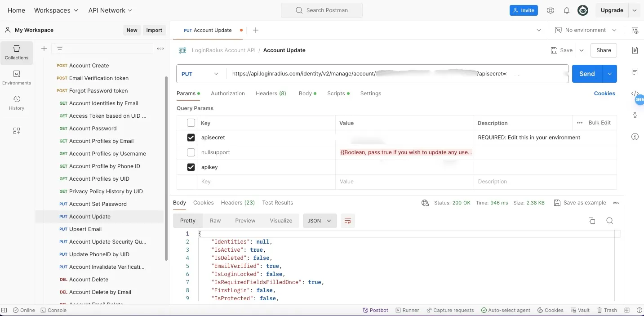Viewport: 644px width, 316px height.
Task: Uncheck the apisecret parameter checkbox
Action: point(191,138)
